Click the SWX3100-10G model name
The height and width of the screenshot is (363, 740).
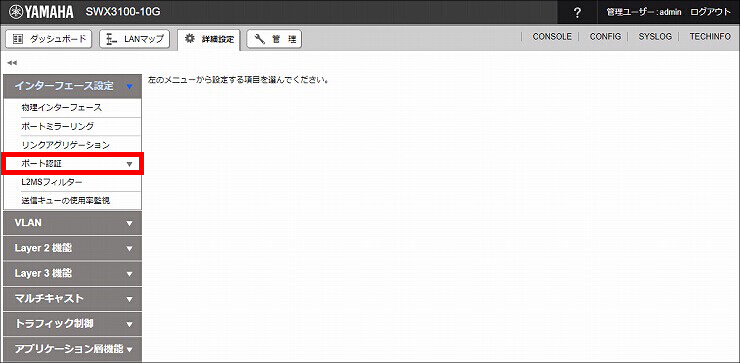click(123, 12)
